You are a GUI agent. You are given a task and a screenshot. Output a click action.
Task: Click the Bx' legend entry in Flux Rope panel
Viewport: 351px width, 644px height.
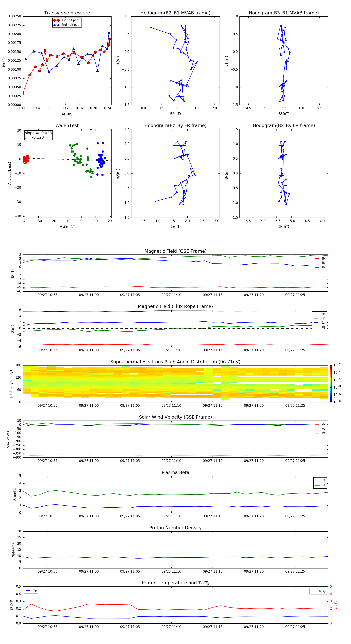coord(320,314)
